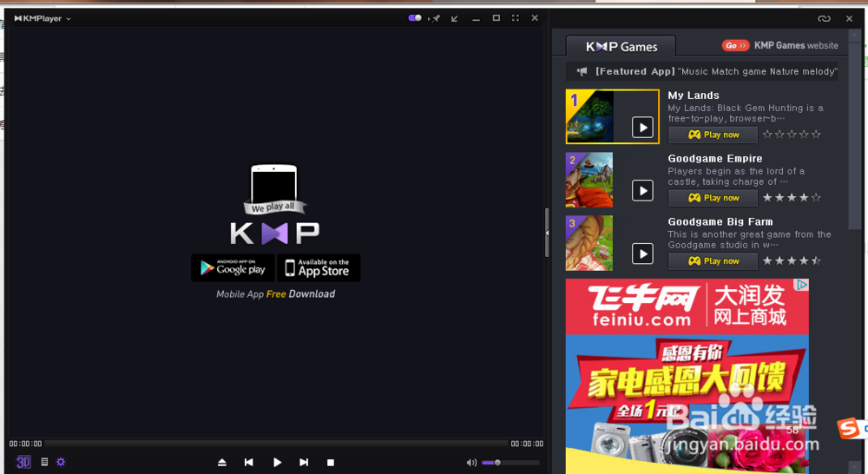Open the Goodgame Empire thumbnail
This screenshot has height=474, width=868.
click(589, 180)
